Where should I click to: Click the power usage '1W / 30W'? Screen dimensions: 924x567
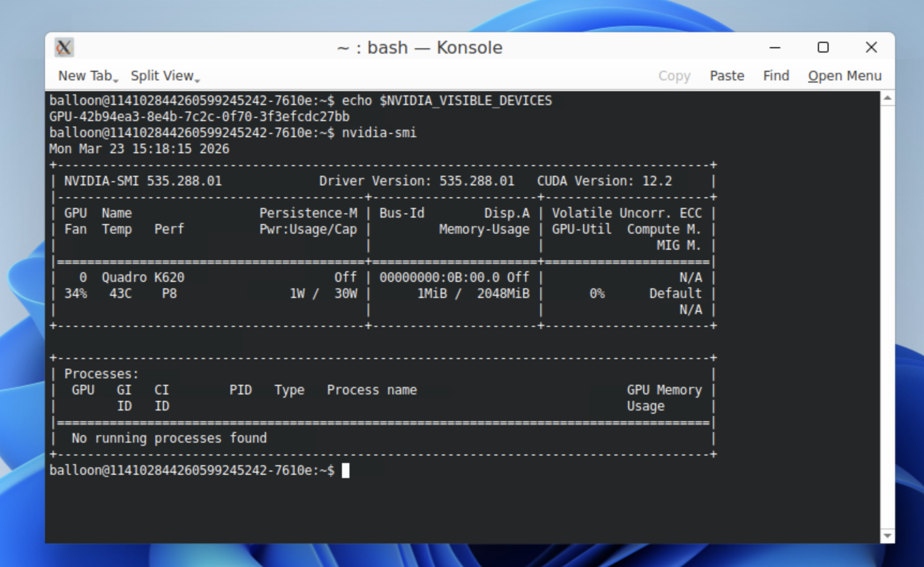(323, 294)
